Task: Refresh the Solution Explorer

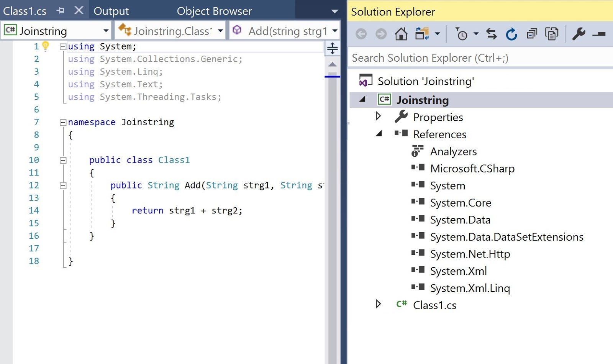Action: pos(511,34)
